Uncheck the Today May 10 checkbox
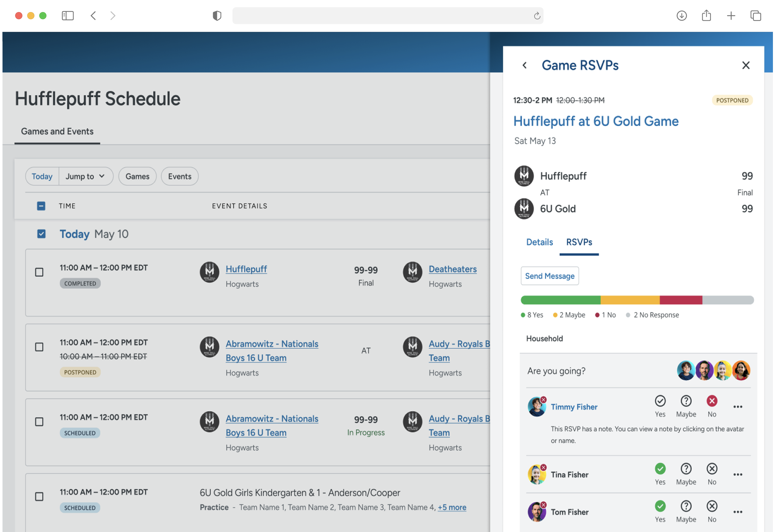 [41, 234]
